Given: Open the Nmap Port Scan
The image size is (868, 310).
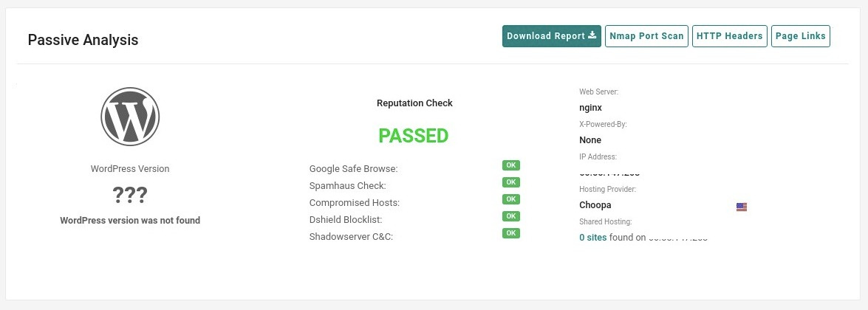Looking at the screenshot, I should point(646,36).
